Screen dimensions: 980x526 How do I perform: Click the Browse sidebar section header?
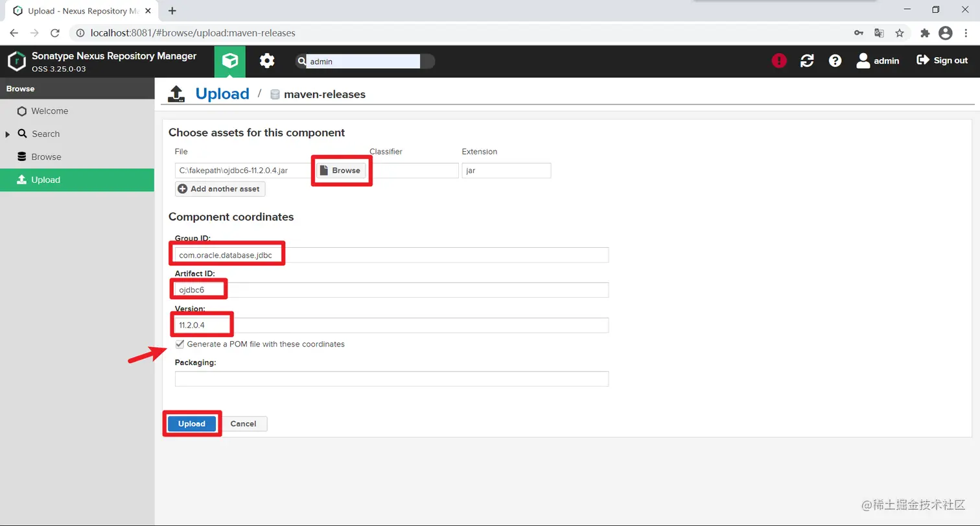[x=77, y=89]
